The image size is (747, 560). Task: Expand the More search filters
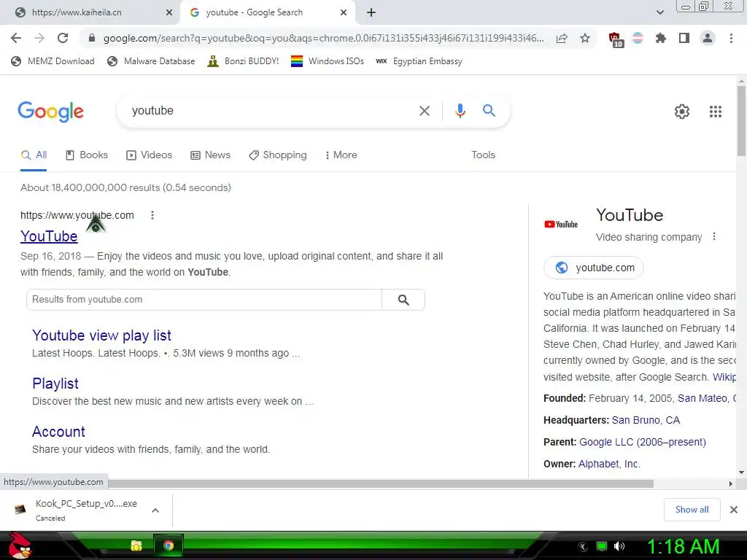[341, 155]
